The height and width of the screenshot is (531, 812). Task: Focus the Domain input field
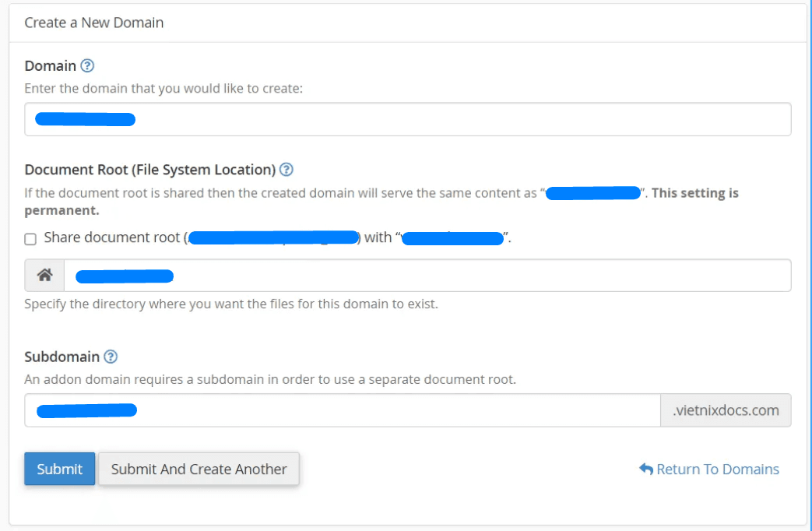[405, 118]
